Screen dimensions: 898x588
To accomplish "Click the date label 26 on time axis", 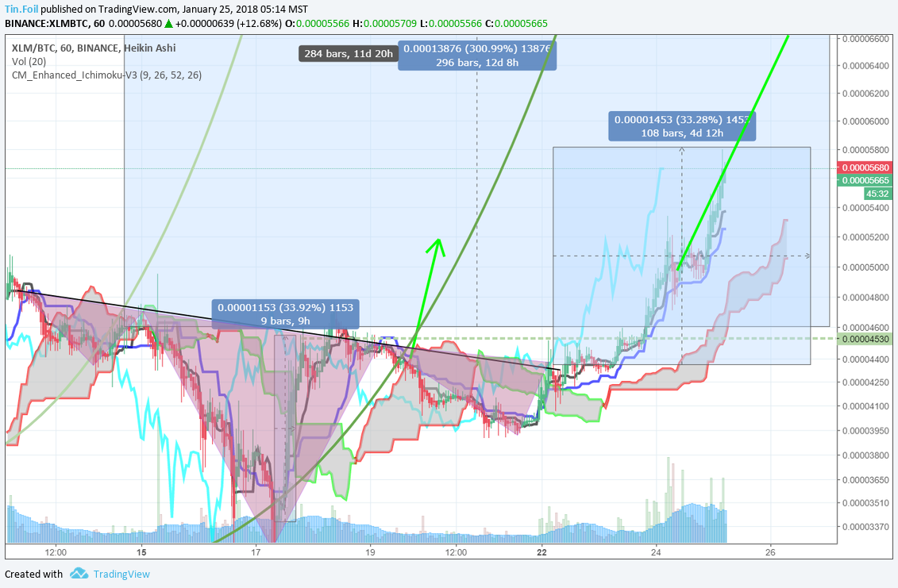I will tap(770, 552).
